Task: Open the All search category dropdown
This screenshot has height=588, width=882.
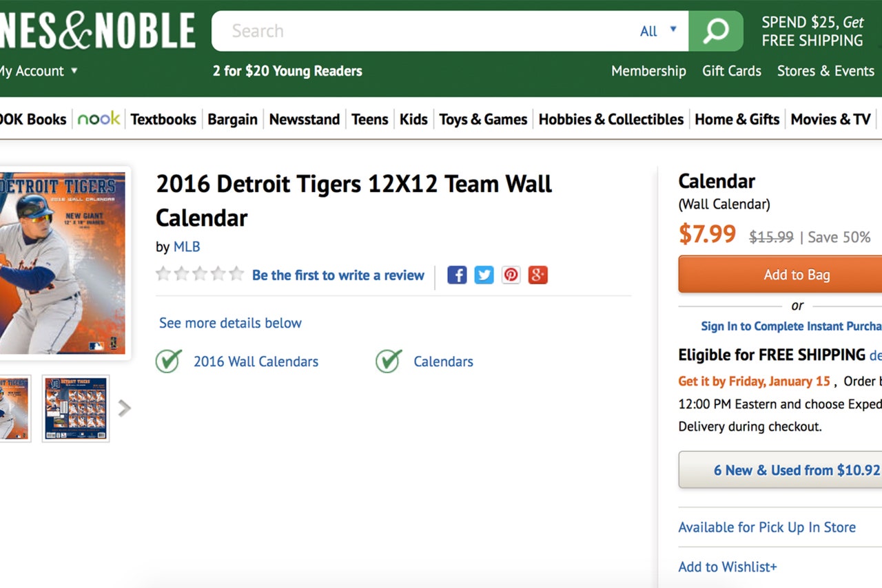Action: 658,31
